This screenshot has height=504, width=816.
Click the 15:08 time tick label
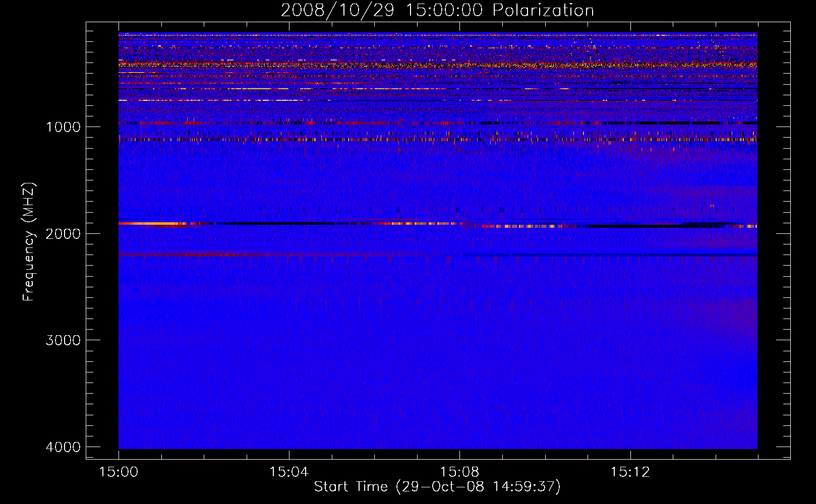tap(459, 472)
